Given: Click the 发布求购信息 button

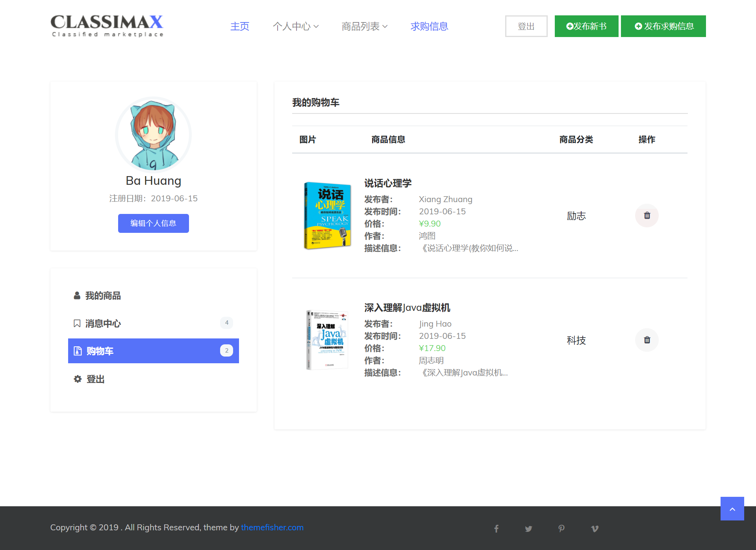Looking at the screenshot, I should tap(663, 26).
